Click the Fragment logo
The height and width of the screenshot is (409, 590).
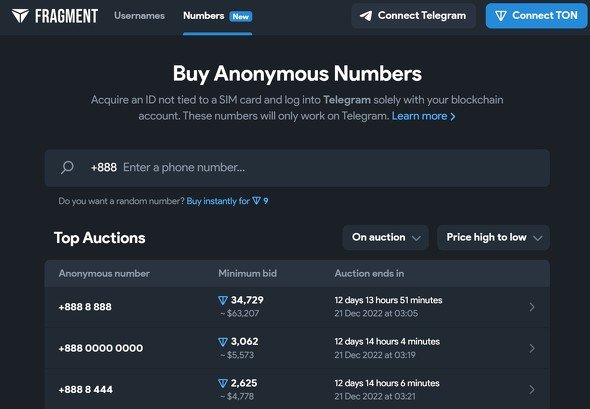(x=55, y=16)
